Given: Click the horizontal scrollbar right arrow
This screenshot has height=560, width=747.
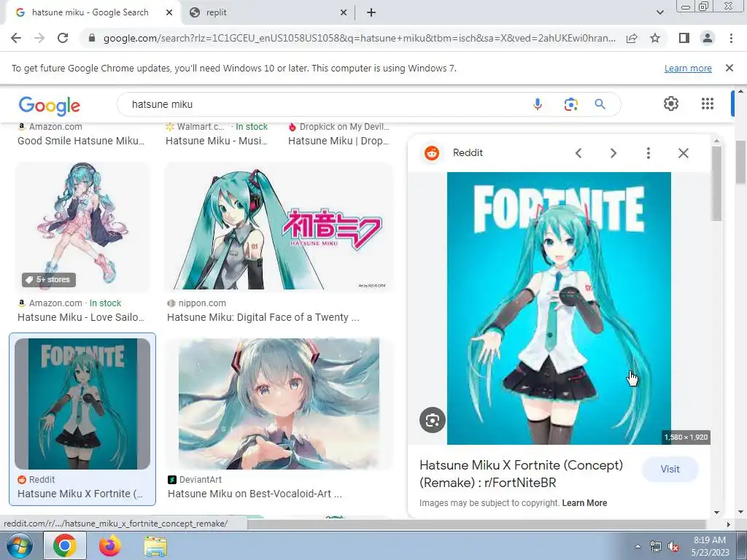Looking at the screenshot, I should [x=728, y=524].
